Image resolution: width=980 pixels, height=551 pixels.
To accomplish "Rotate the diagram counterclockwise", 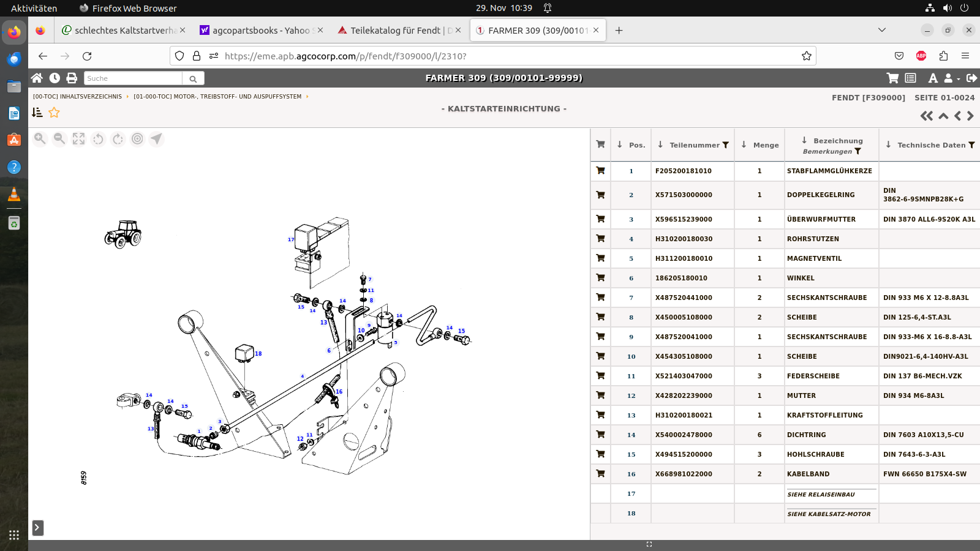I will 98,139.
